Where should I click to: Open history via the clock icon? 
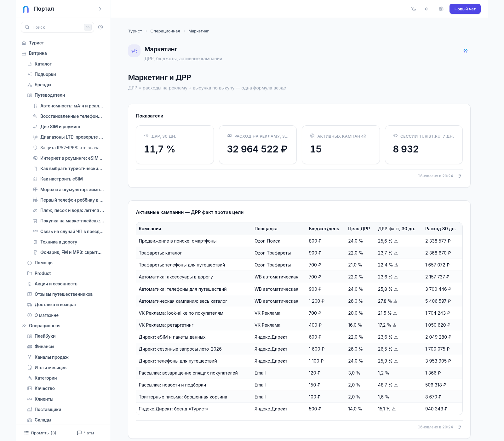pyautogui.click(x=100, y=27)
